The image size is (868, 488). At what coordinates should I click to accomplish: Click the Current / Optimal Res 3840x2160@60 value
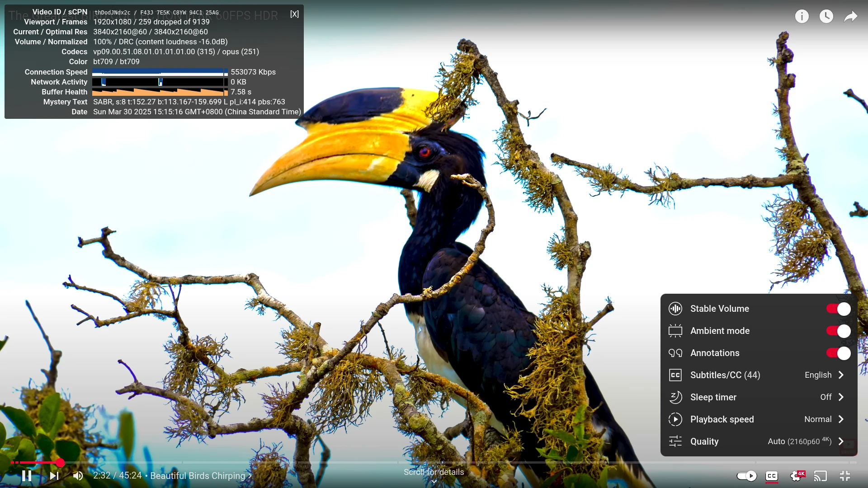point(151,32)
